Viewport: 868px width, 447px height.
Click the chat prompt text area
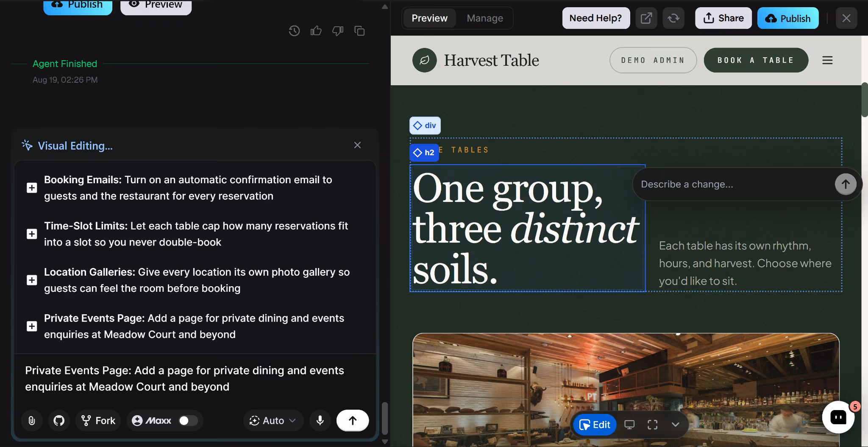coord(195,379)
